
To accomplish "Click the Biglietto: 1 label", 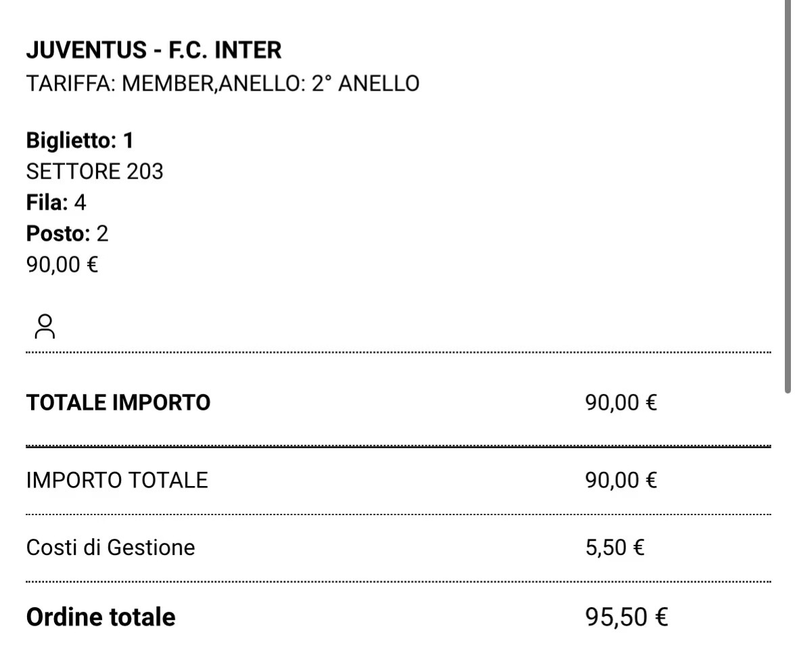I will [x=80, y=141].
